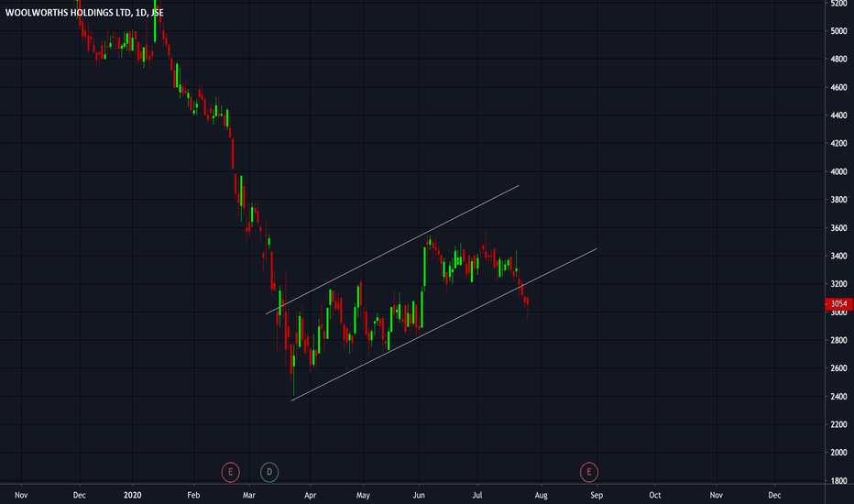Click the 4400 price level on the scale

coord(838,115)
